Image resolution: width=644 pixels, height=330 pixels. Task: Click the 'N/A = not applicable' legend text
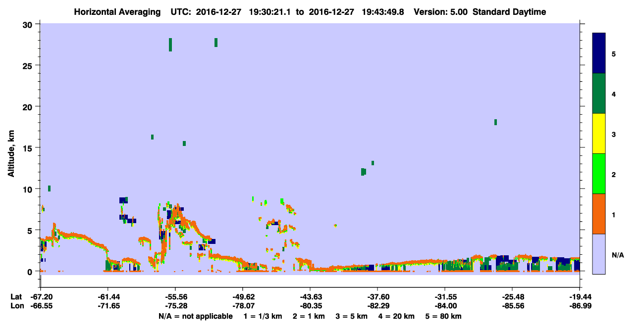195,316
